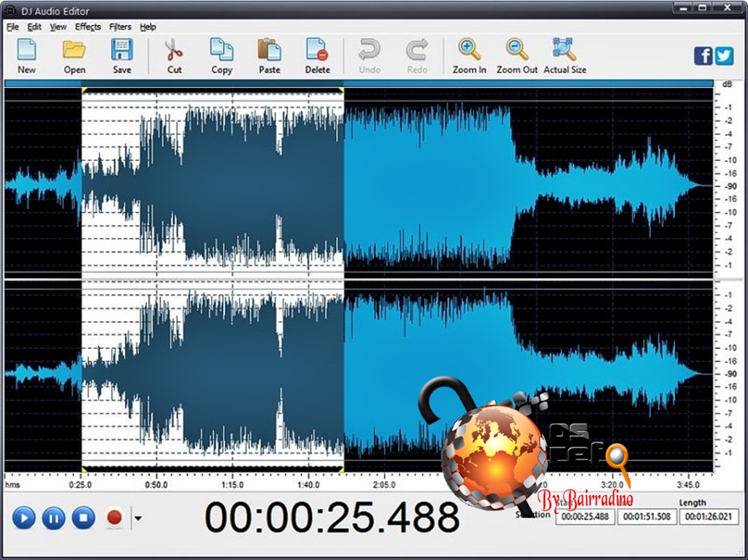Start recording with the red Record button
Screen dimensions: 748x560
click(115, 518)
